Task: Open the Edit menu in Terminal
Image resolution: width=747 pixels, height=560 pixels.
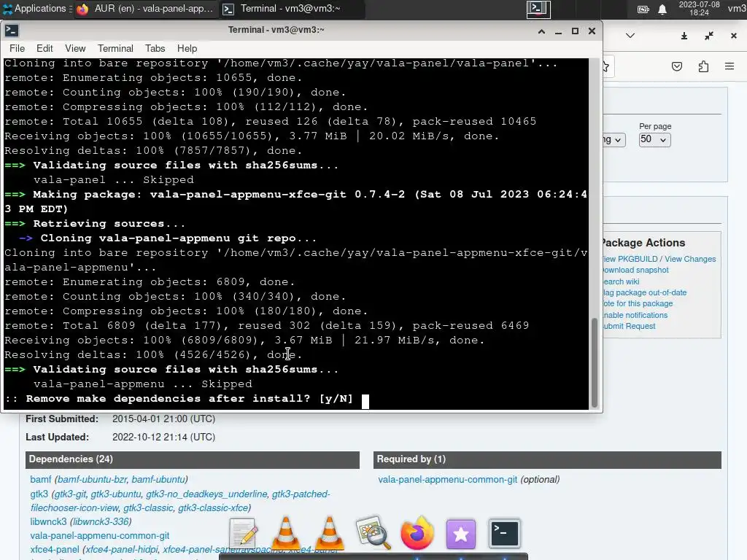Action: point(44,49)
